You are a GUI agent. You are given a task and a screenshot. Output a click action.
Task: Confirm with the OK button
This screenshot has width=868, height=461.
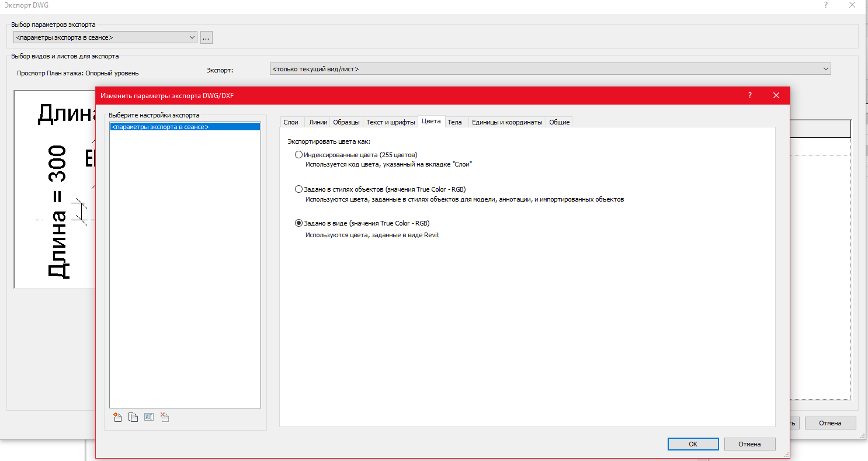click(693, 444)
